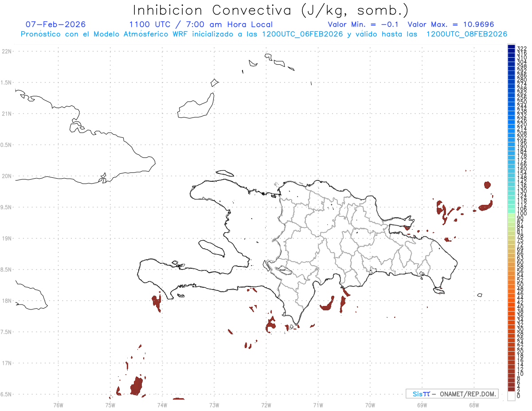Click the '75W' longitude label
532x411 pixels.
[110, 404]
